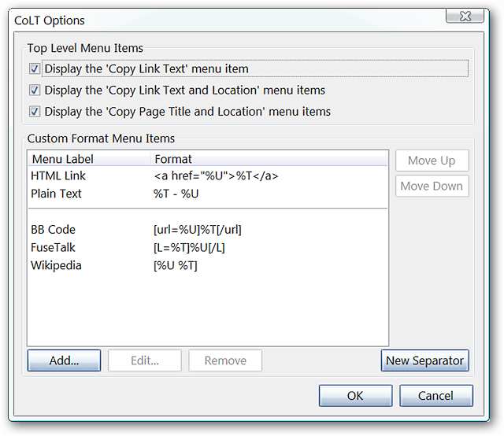Click the Edit... button
Screen dimensions: 504x436
(x=145, y=360)
